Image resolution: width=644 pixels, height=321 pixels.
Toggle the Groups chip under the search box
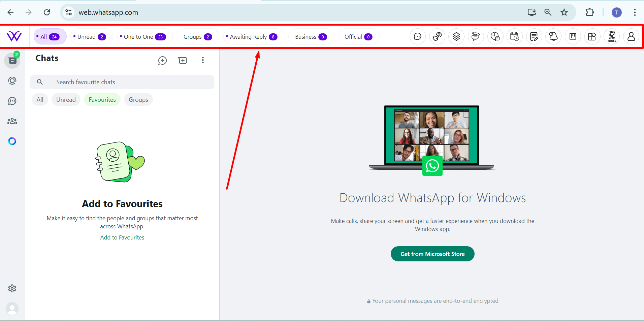point(138,100)
